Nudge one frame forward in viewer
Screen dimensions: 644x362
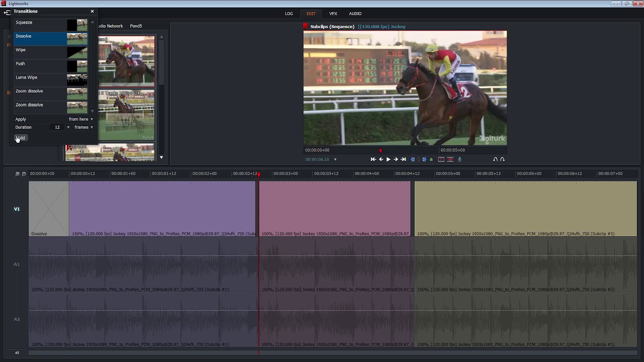pos(395,159)
